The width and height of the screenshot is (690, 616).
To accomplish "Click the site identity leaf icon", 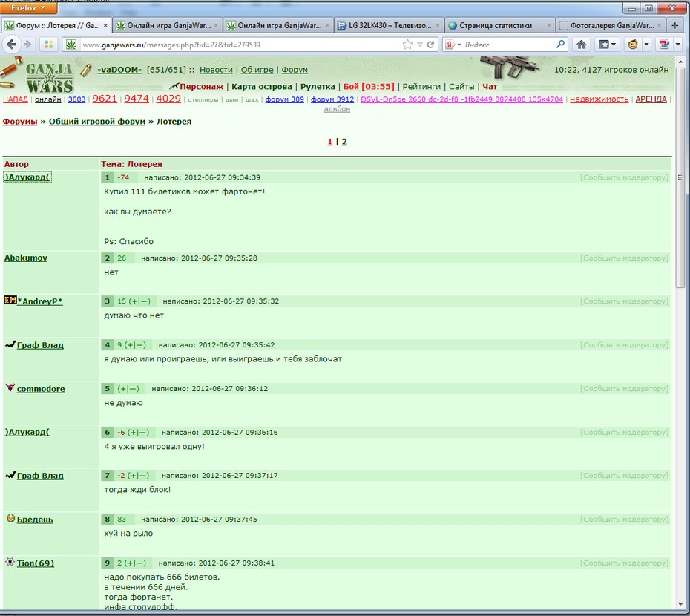I will [71, 45].
